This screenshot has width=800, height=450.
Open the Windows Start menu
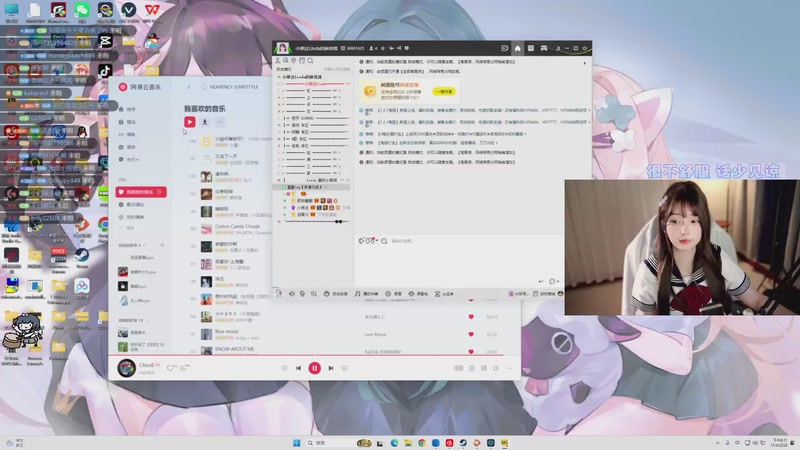(x=296, y=443)
